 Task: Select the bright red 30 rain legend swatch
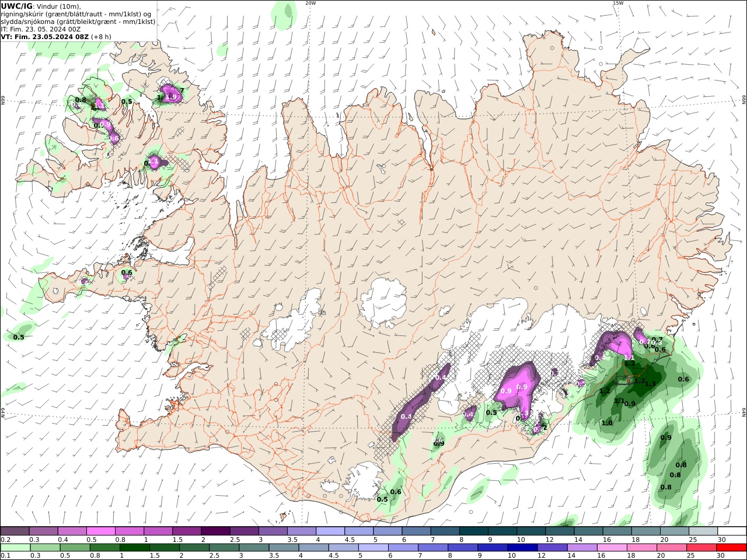coord(732,547)
